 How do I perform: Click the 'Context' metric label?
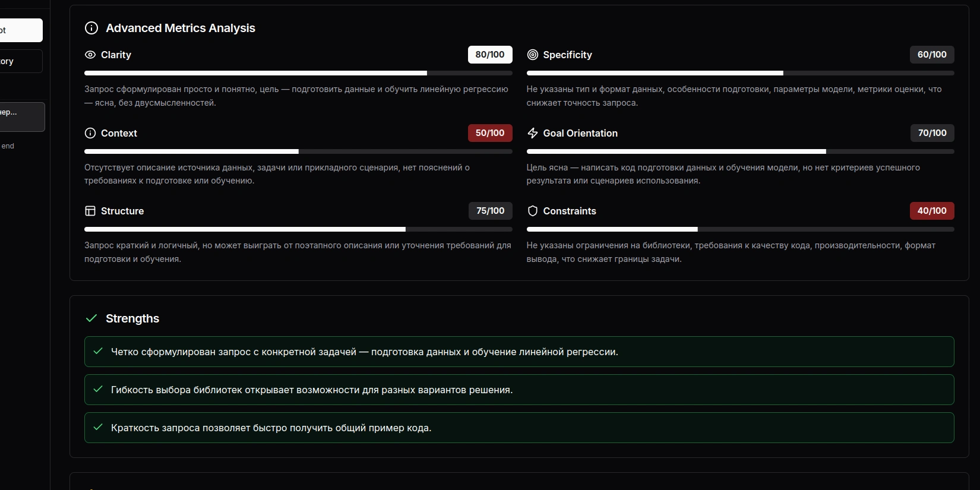click(119, 133)
